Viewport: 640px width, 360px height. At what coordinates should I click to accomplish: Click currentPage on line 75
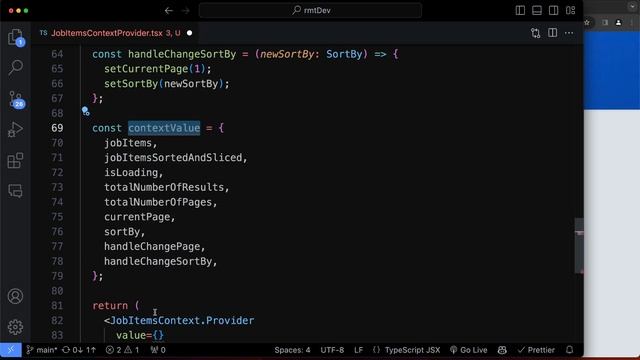click(137, 217)
